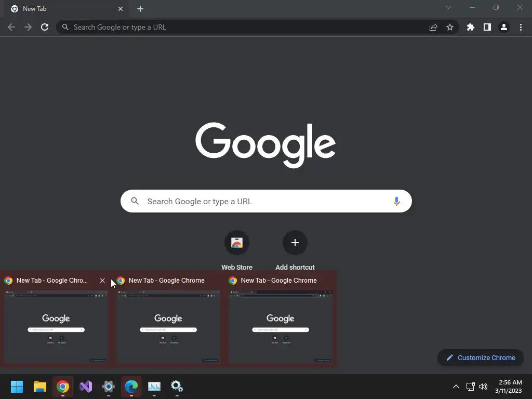Select the middle taskbar Chrome preview thumbnail
This screenshot has width=532, height=399.
click(168, 327)
